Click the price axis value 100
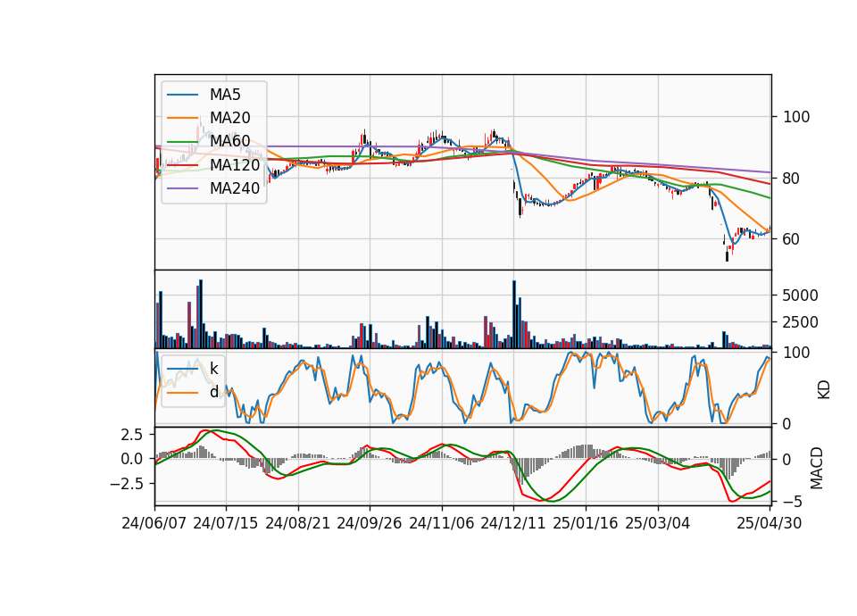This screenshot has width=857, height=616. [x=796, y=117]
